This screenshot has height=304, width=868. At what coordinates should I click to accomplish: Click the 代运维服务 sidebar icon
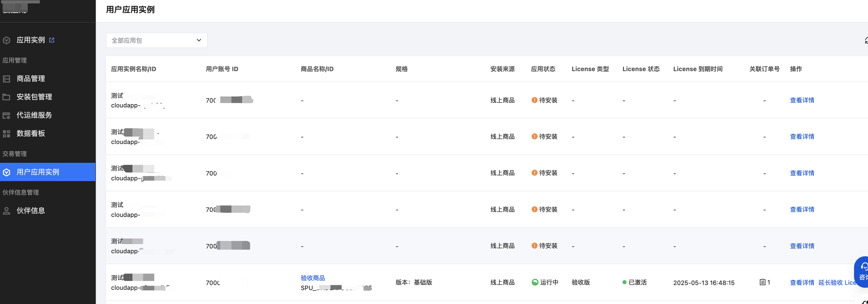click(6, 116)
